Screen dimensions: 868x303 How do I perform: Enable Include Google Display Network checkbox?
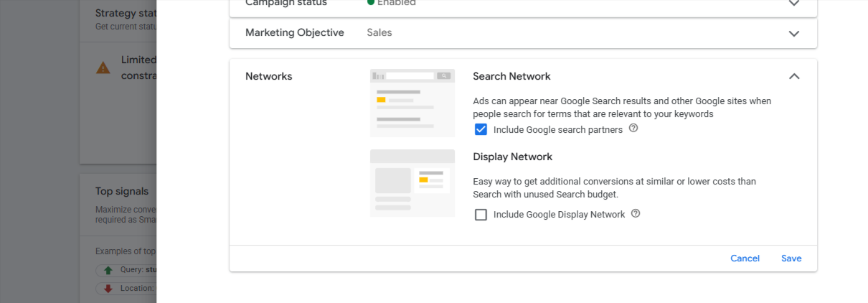[481, 214]
